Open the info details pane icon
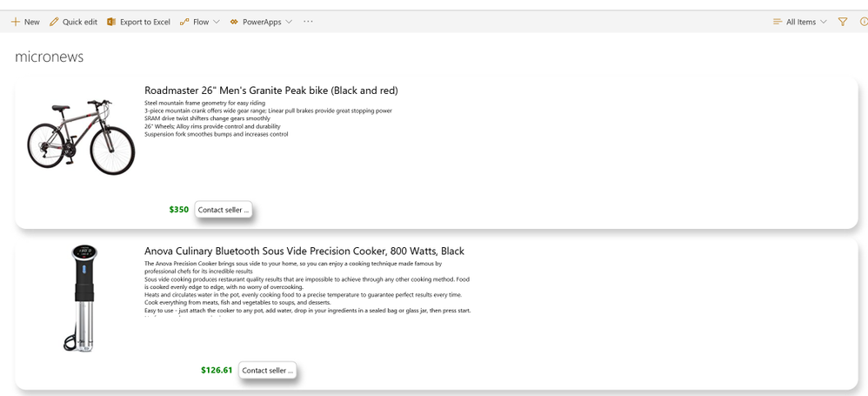868x396 pixels. [863, 22]
